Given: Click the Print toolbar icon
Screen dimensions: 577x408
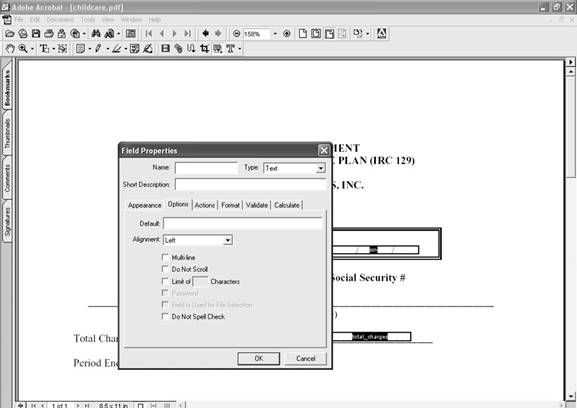Looking at the screenshot, I should point(49,34).
